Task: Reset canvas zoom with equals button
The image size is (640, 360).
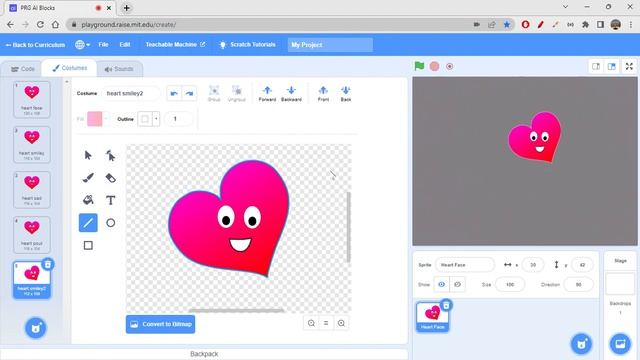Action: tap(326, 323)
